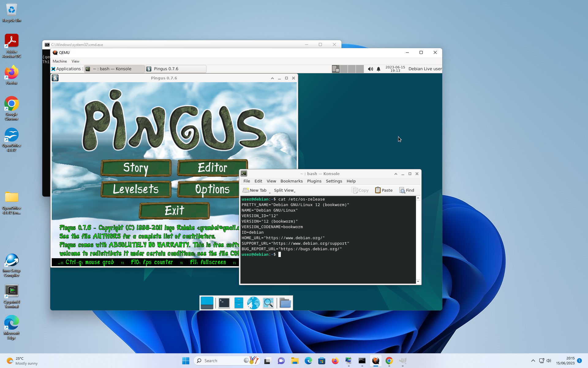Click the Exit button in Pingus
588x368 pixels.
174,211
